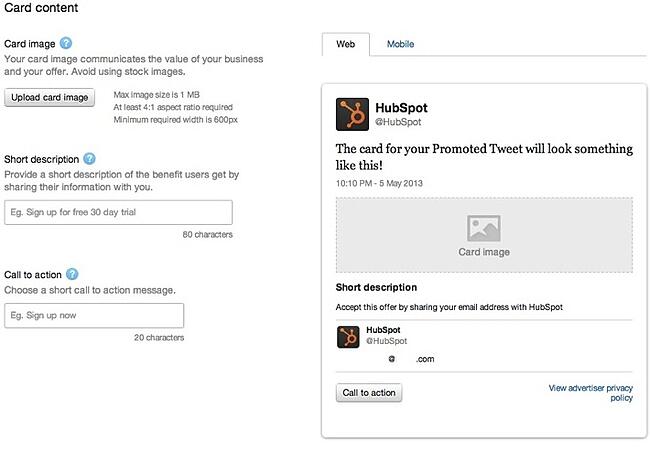Click the HubSpot name beside small avatar
This screenshot has width=650, height=452.
[x=383, y=329]
